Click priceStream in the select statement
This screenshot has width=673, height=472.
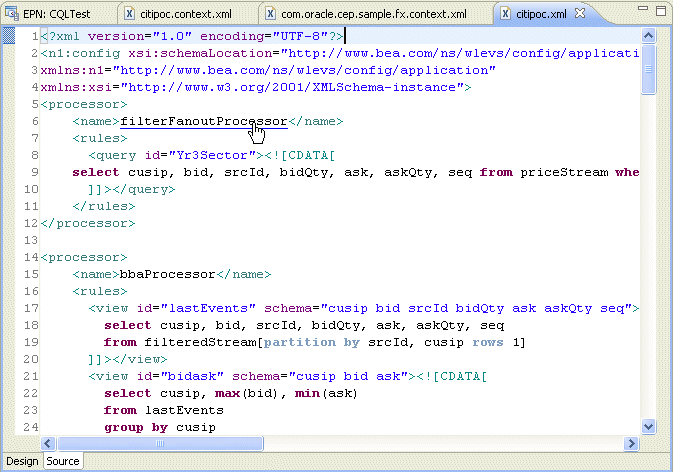tap(564, 172)
